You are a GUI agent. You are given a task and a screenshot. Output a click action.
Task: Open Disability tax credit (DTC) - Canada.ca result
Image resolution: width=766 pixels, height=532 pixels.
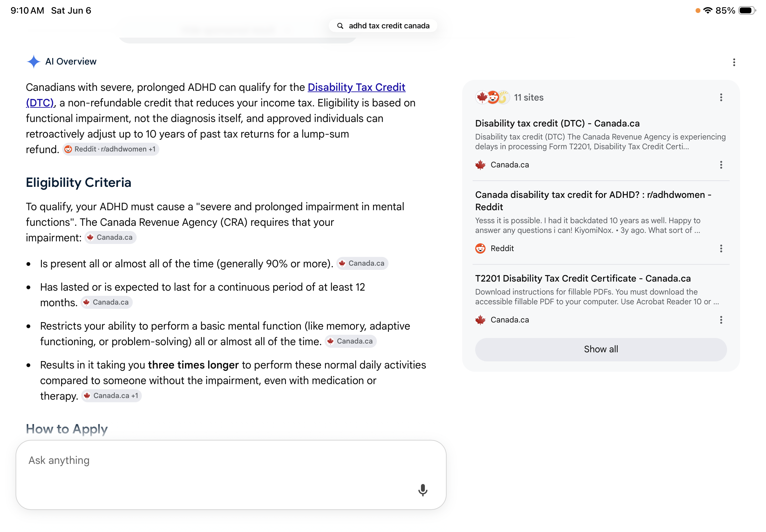[557, 123]
